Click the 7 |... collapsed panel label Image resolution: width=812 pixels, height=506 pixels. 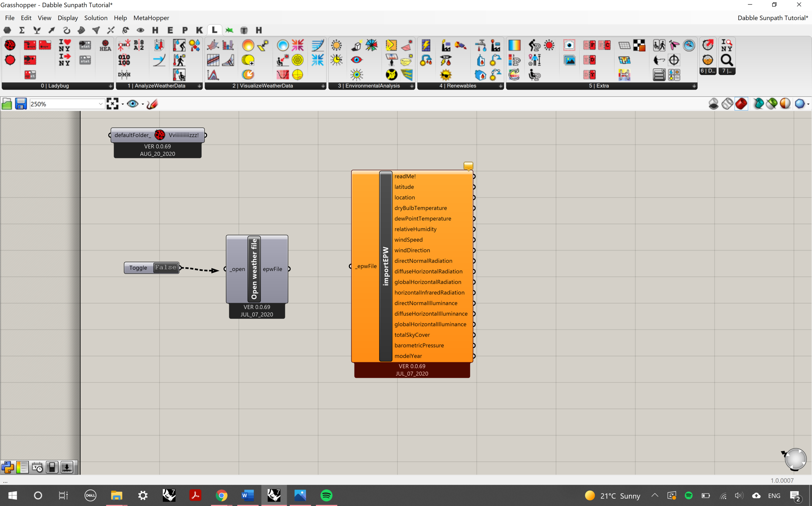pyautogui.click(x=727, y=71)
